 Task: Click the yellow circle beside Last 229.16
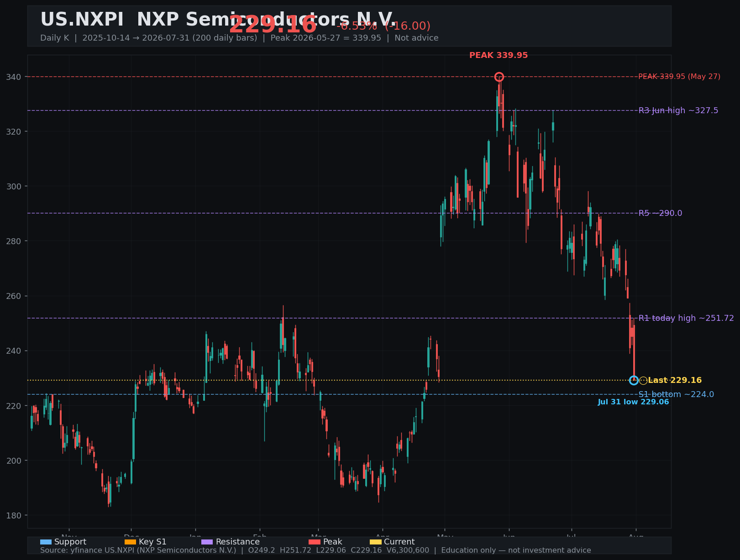pyautogui.click(x=643, y=380)
